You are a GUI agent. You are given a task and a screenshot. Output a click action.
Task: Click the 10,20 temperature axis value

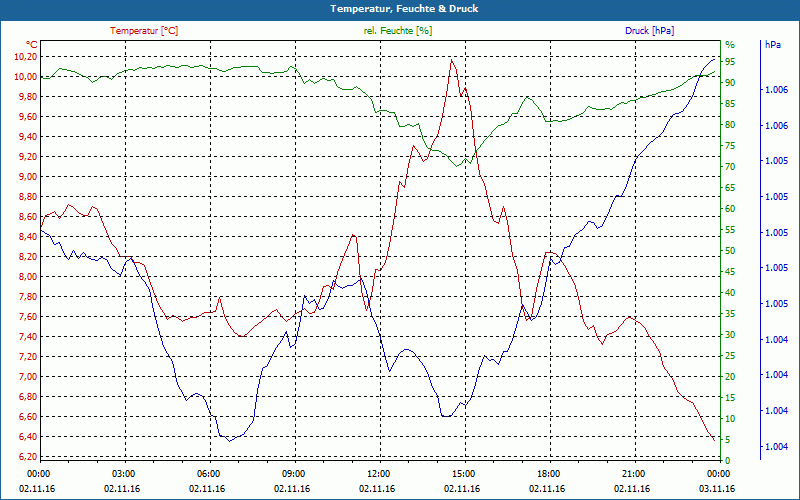coord(26,57)
